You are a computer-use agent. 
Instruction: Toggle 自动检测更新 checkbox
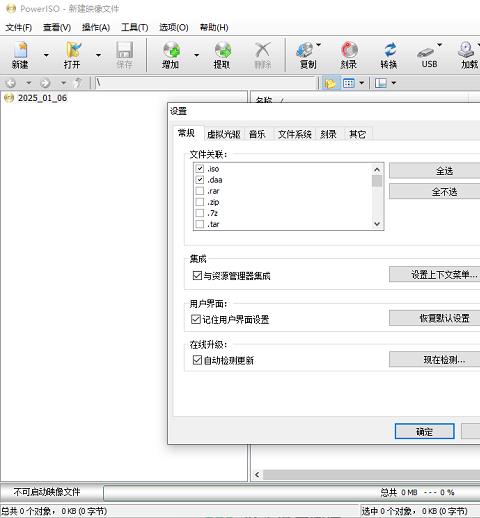click(197, 360)
